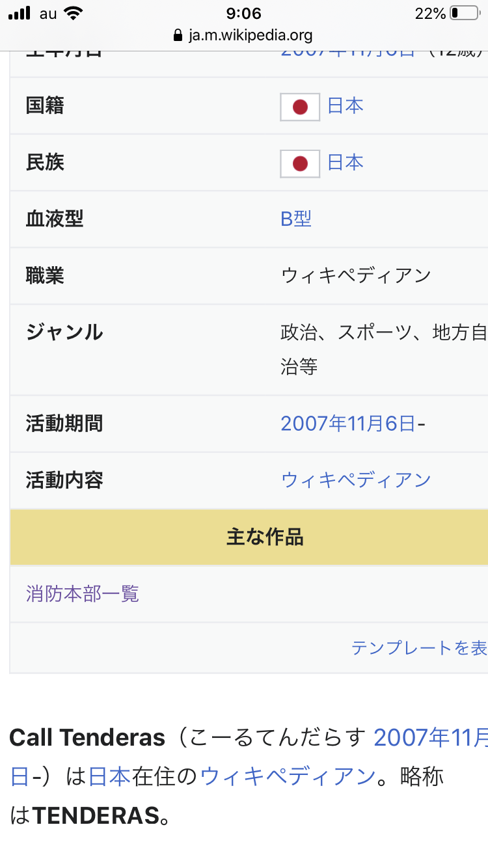488x868 pixels.
Task: Tap the Japan flag in the 民族 row
Action: coord(300,164)
